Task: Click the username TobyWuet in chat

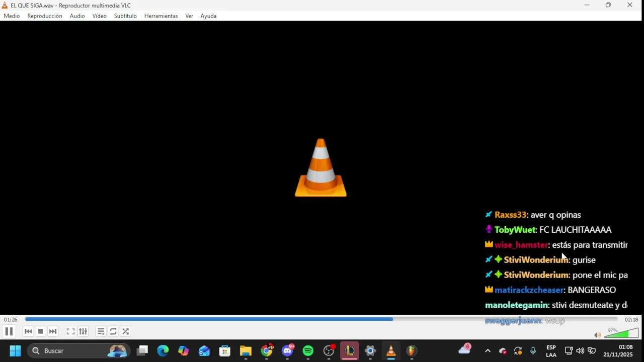Action: click(515, 230)
